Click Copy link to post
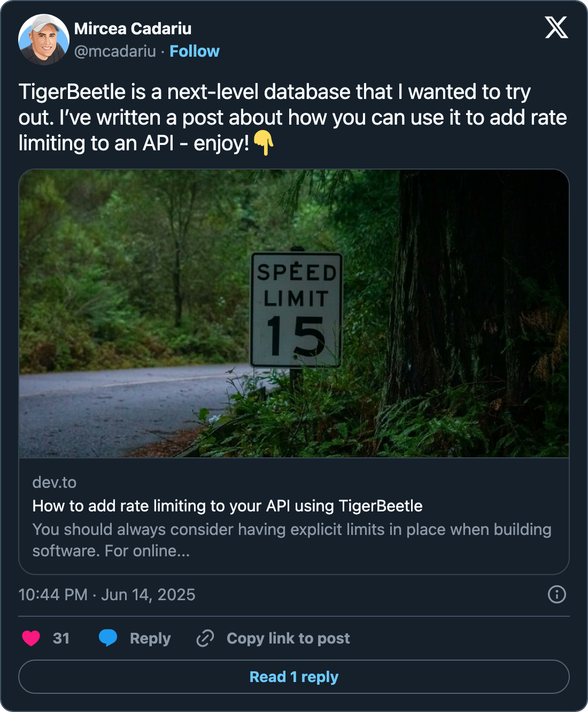The width and height of the screenshot is (588, 712). point(288,638)
